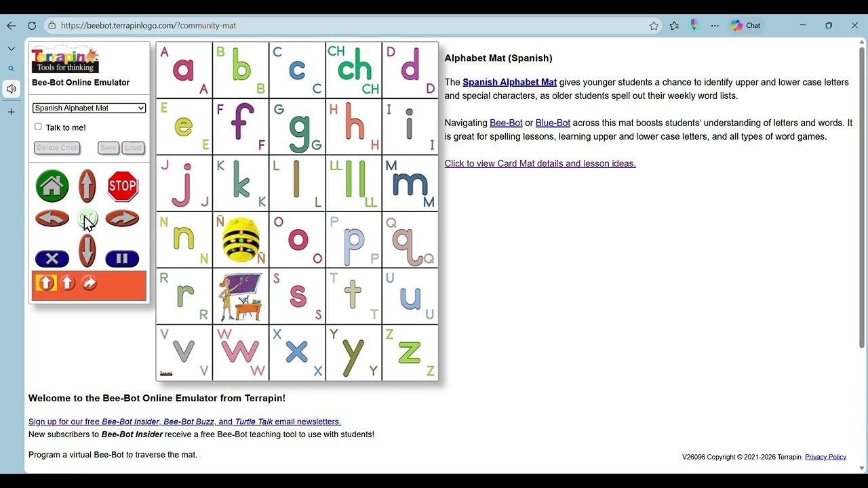
Task: Click the sidebar speaker audio icon
Action: point(11,89)
